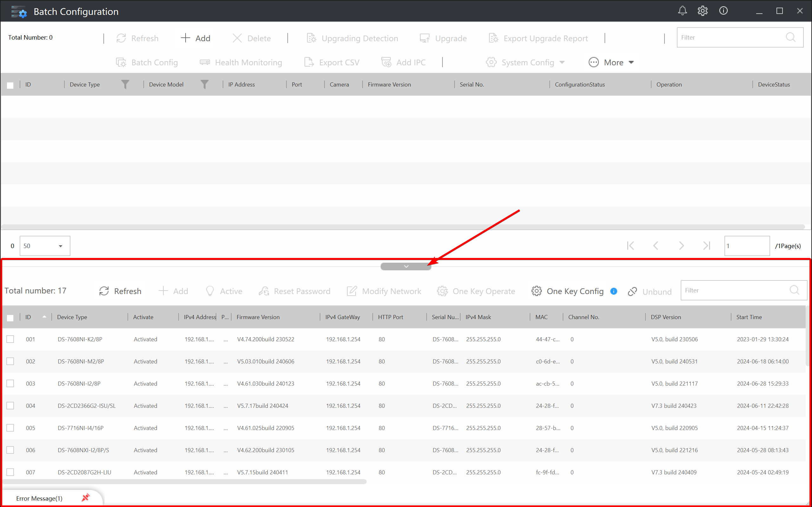Refresh the online device list

(x=120, y=291)
